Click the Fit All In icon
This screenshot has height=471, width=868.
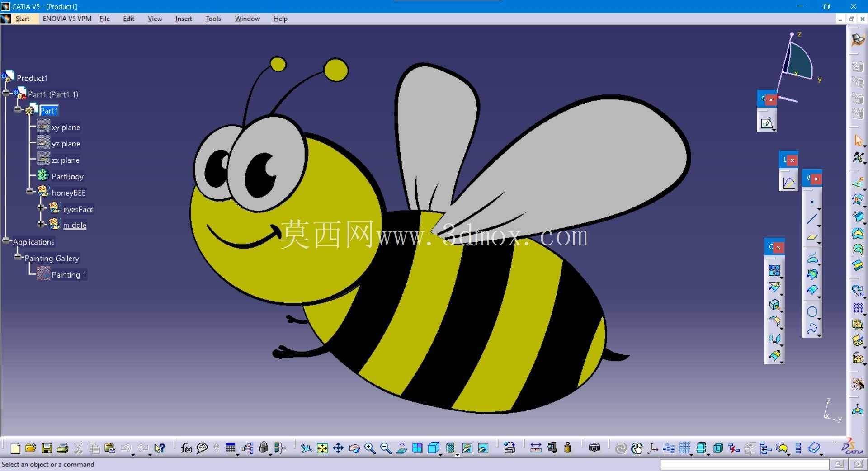coord(322,448)
